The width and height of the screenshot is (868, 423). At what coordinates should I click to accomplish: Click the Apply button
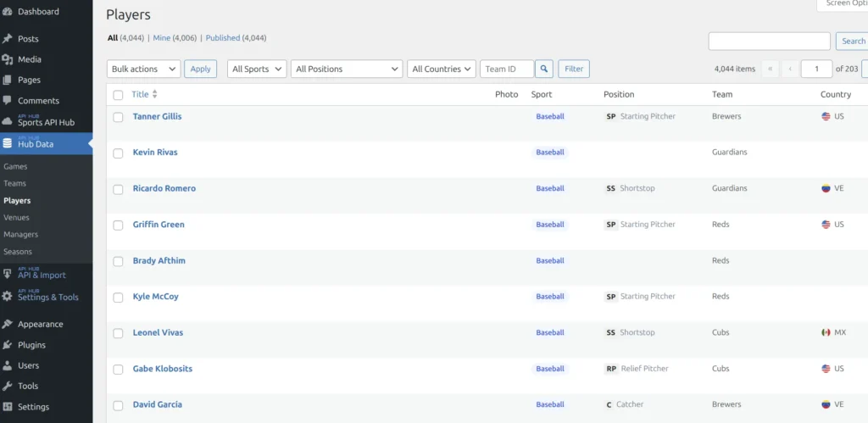pos(200,69)
